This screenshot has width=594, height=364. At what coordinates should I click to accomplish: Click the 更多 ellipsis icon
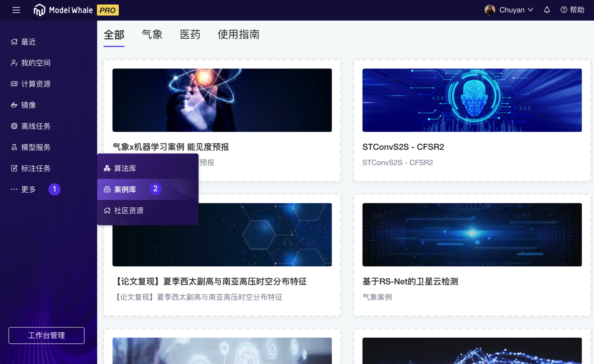coord(14,189)
